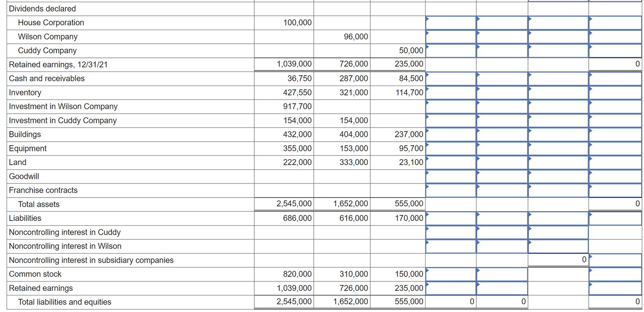Click the 686,000 liabilities value

pyautogui.click(x=298, y=219)
